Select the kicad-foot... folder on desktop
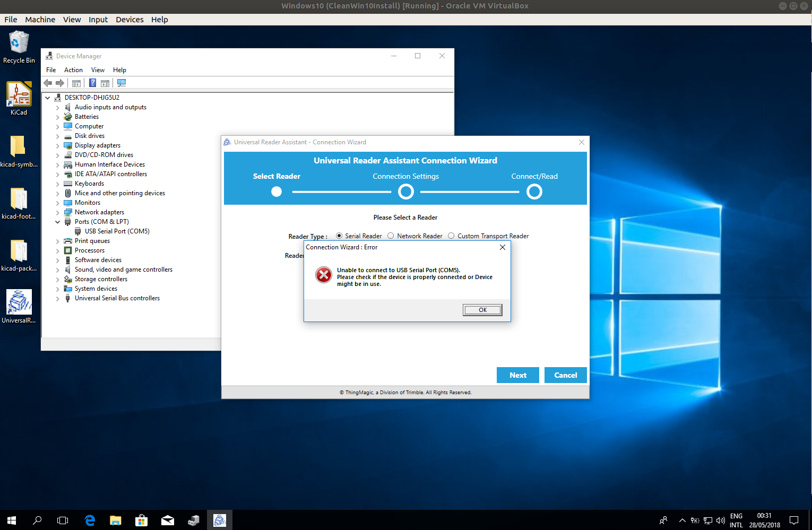Screen dimensions: 812x530 [x=19, y=203]
